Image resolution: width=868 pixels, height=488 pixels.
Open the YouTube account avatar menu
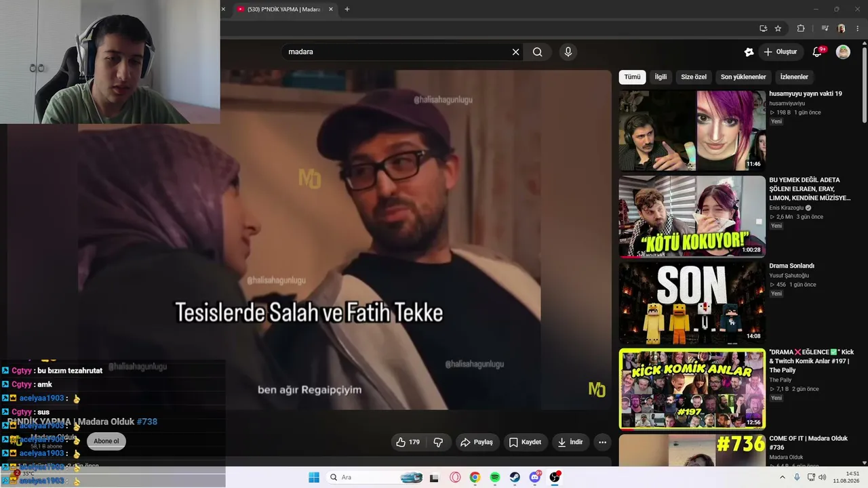point(843,52)
